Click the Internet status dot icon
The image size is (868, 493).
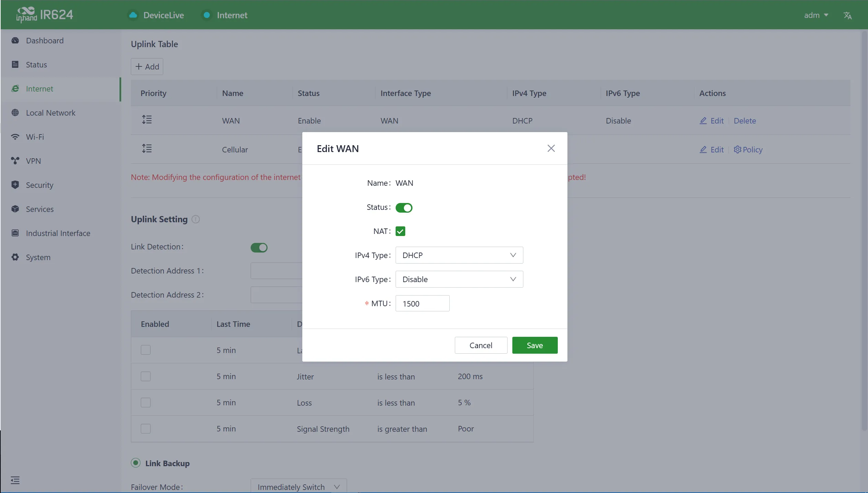[207, 15]
